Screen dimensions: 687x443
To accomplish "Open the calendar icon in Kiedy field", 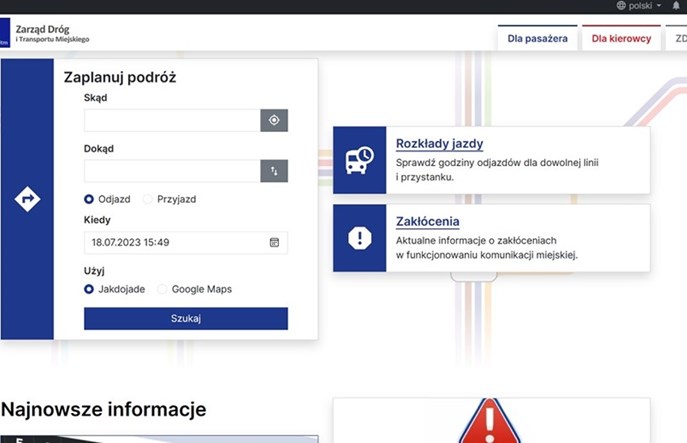I will 274,242.
